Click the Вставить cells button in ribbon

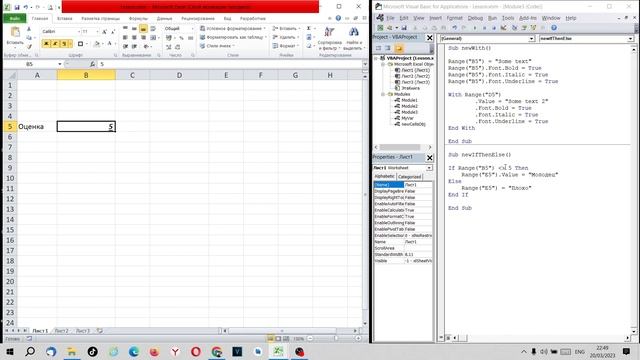pyautogui.click(x=286, y=29)
